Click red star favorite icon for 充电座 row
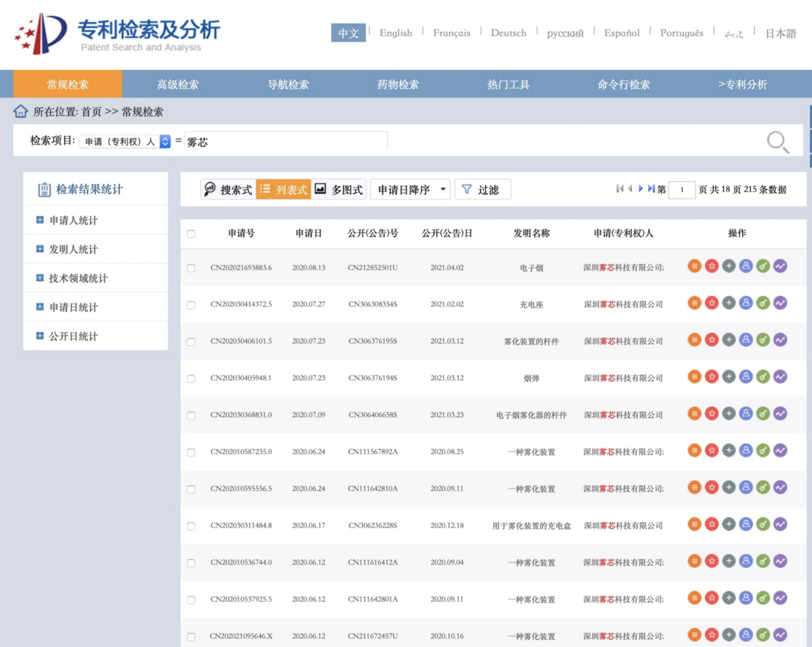This screenshot has width=812, height=647. (711, 303)
